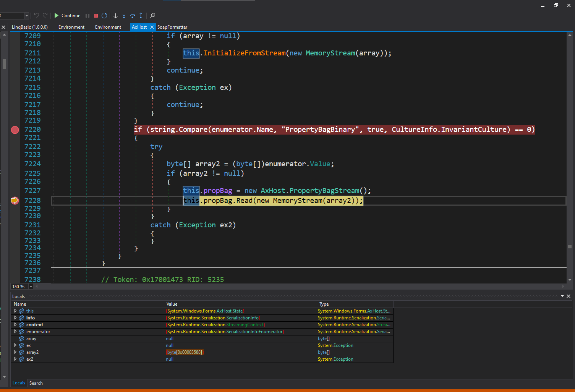Click the variable icon beside 'array2'
The height and width of the screenshot is (392, 575).
21,352
